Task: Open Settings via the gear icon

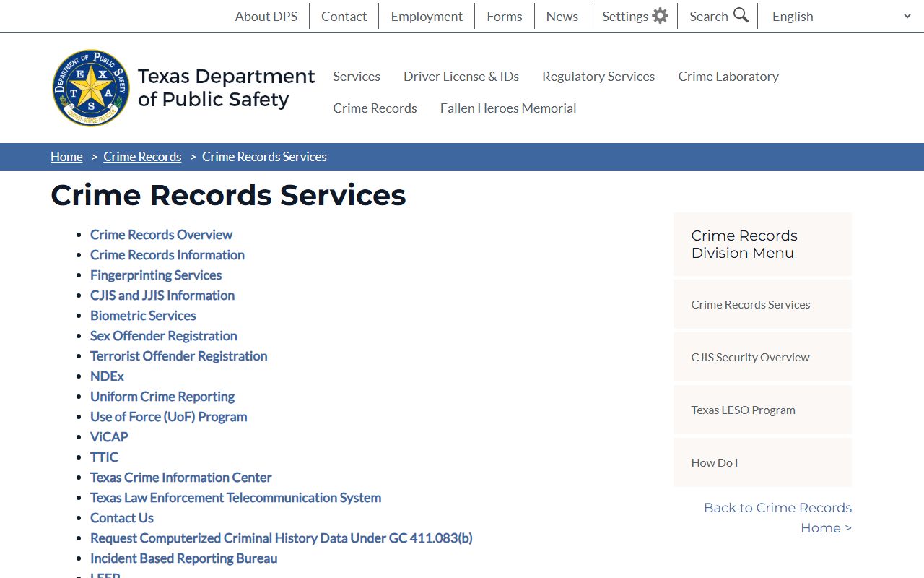Action: pyautogui.click(x=660, y=15)
